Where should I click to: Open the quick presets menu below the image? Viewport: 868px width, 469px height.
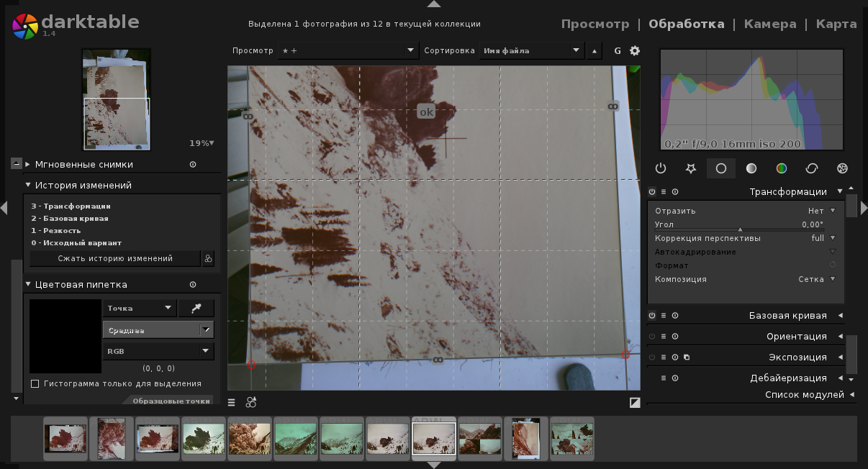click(x=232, y=402)
